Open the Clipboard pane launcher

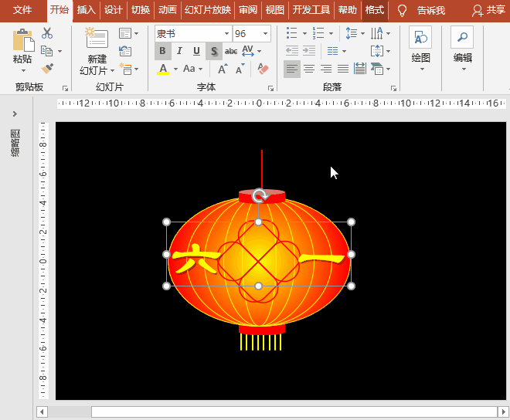click(x=65, y=89)
